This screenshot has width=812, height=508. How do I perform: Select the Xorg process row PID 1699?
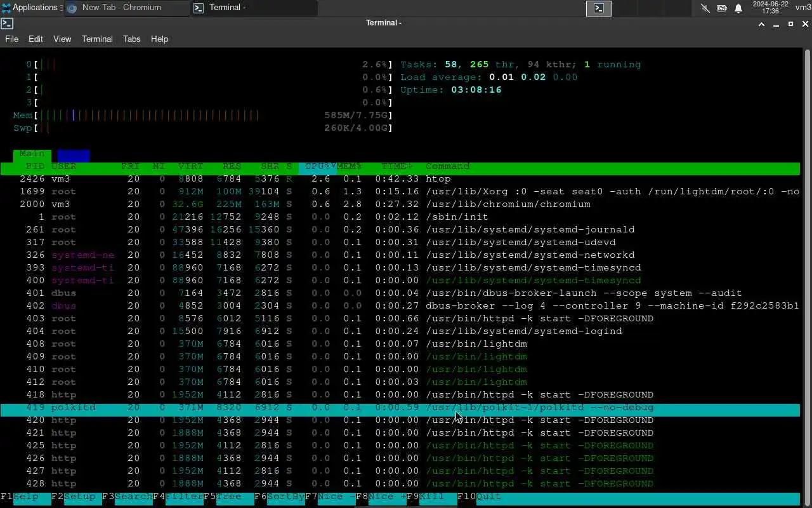pyautogui.click(x=400, y=192)
